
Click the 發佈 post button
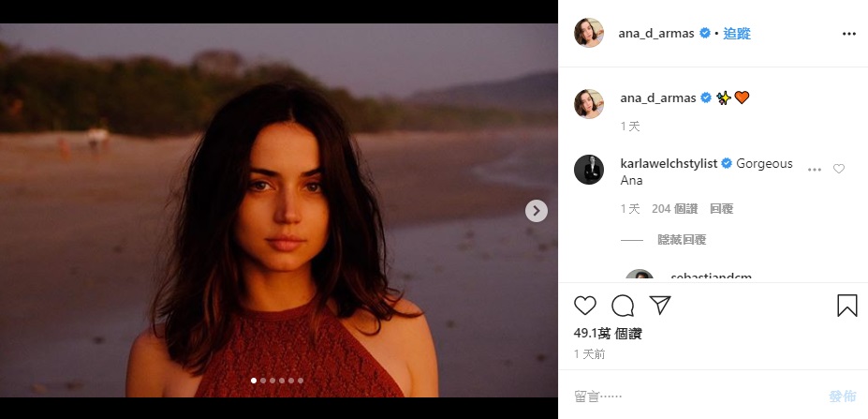click(x=843, y=396)
